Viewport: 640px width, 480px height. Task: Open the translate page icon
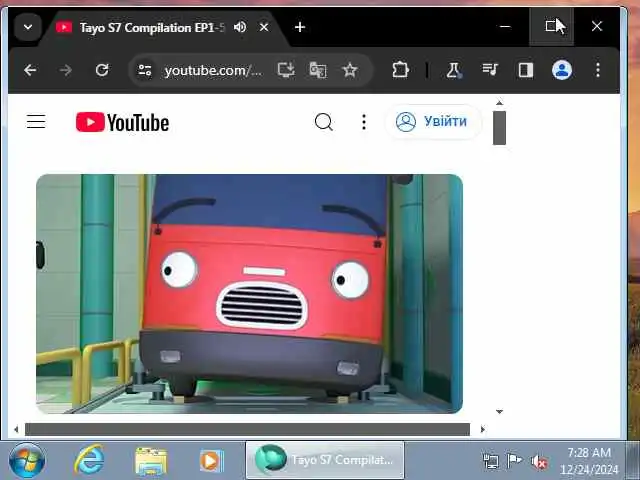(x=318, y=70)
